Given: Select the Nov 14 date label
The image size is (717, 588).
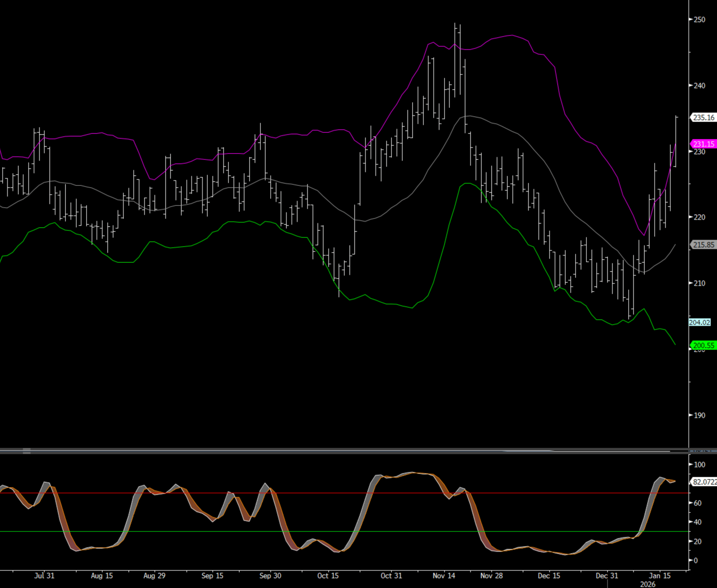Looking at the screenshot, I should (444, 575).
